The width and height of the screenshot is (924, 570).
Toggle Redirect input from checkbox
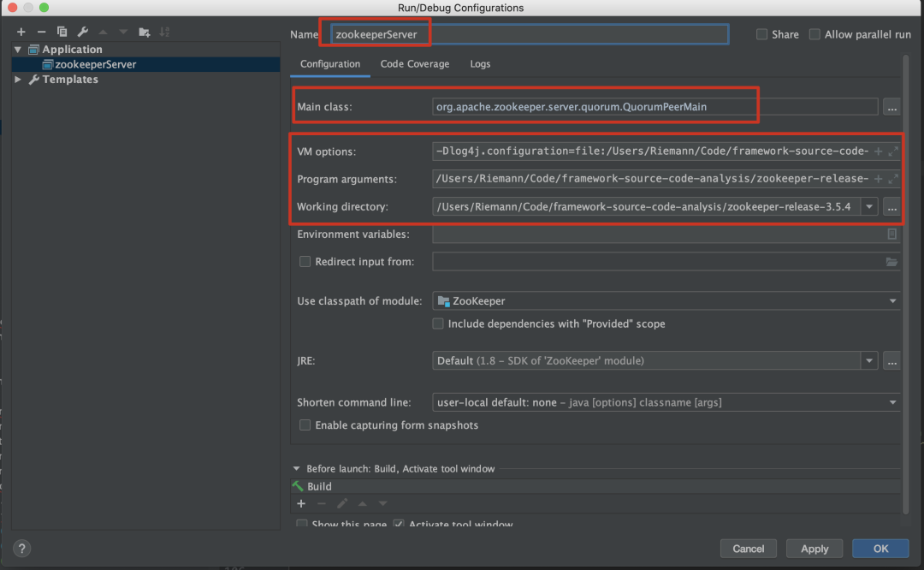[x=305, y=262]
